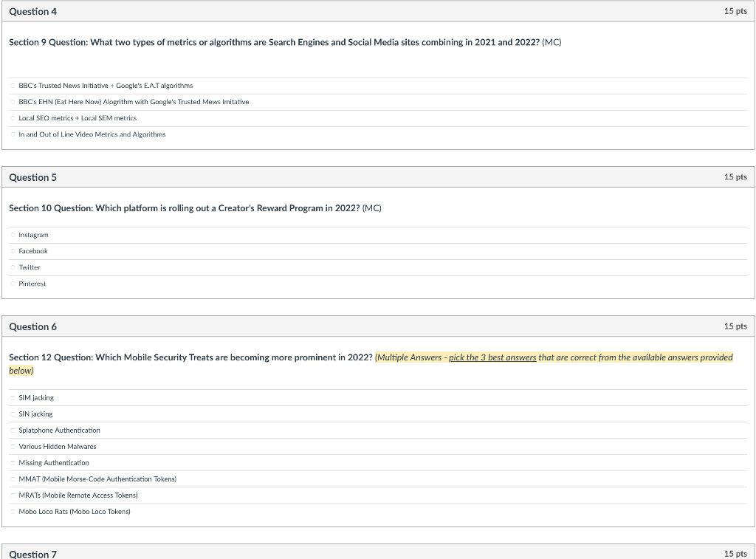This screenshot has height=559, width=756.
Task: Tick Various Hidden Malwares checkbox
Action: tap(13, 447)
